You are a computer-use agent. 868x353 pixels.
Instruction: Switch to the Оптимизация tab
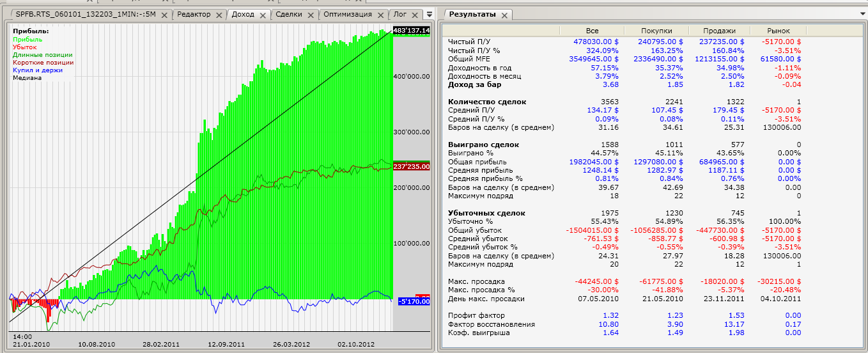[x=347, y=14]
